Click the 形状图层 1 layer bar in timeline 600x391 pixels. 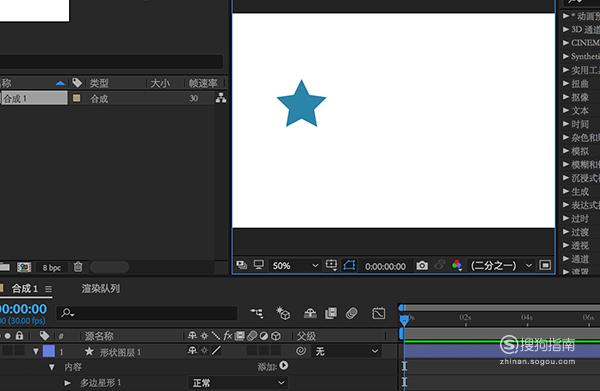pyautogui.click(x=502, y=351)
